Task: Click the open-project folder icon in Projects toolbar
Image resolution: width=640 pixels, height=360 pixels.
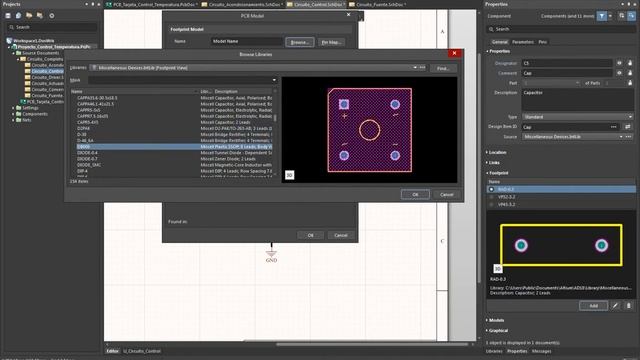Action: point(29,16)
